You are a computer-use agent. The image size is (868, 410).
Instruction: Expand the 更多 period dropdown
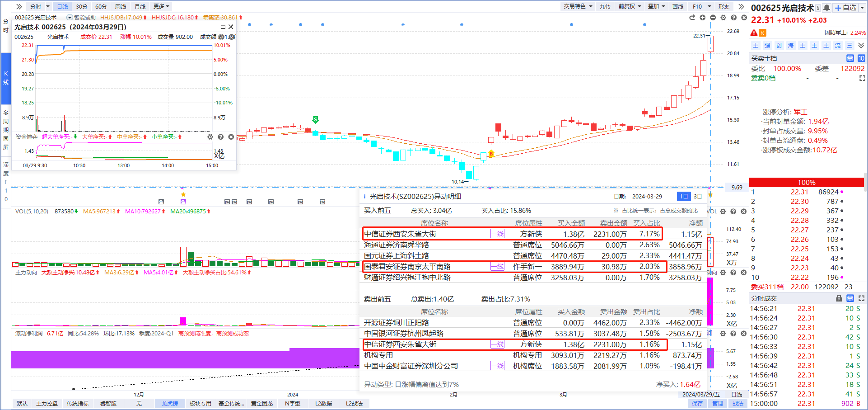click(161, 6)
